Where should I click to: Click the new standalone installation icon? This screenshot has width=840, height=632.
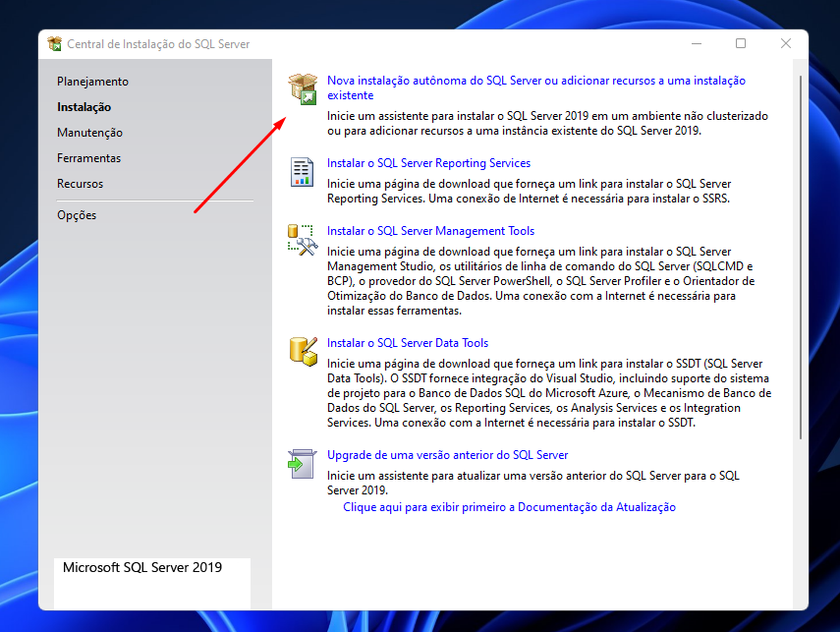(x=301, y=87)
